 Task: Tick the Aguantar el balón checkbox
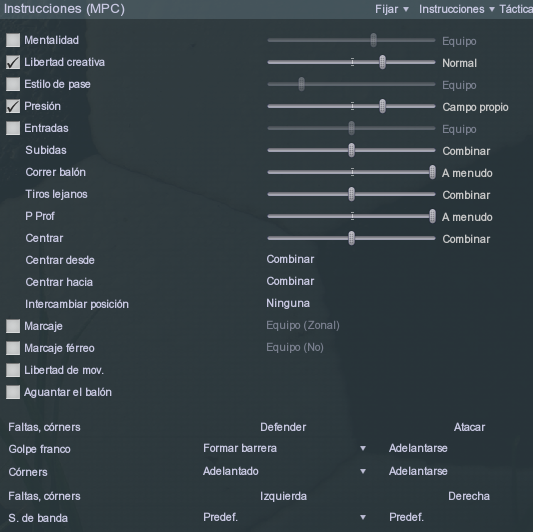(13, 392)
